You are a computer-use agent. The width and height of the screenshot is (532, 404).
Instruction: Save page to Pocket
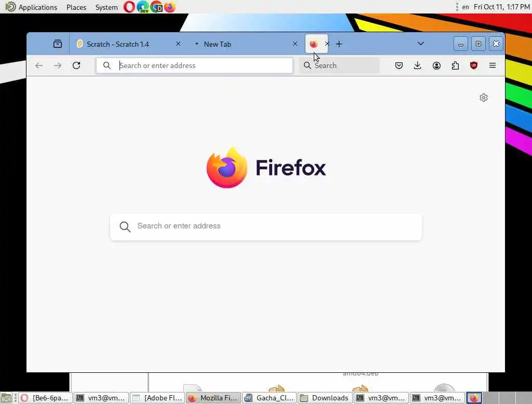tap(399, 65)
